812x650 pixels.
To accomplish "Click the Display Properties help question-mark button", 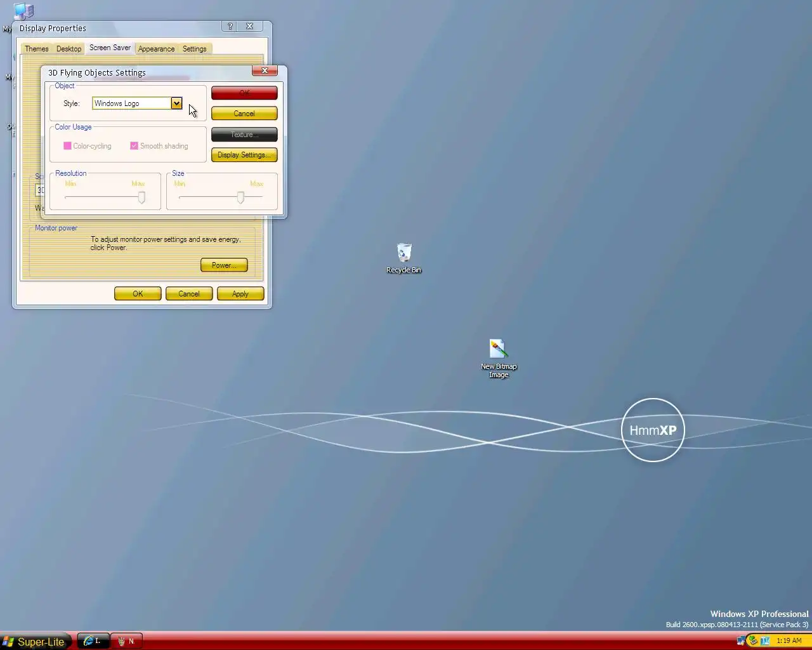I will [230, 27].
